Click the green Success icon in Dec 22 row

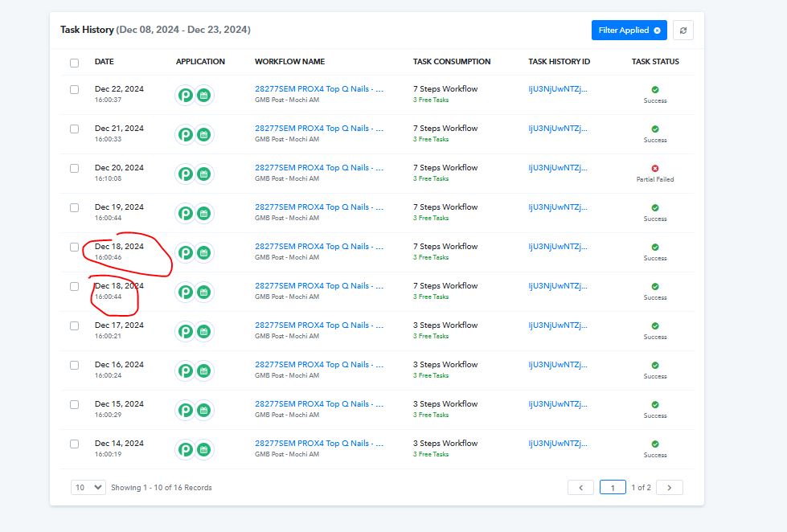click(x=655, y=89)
